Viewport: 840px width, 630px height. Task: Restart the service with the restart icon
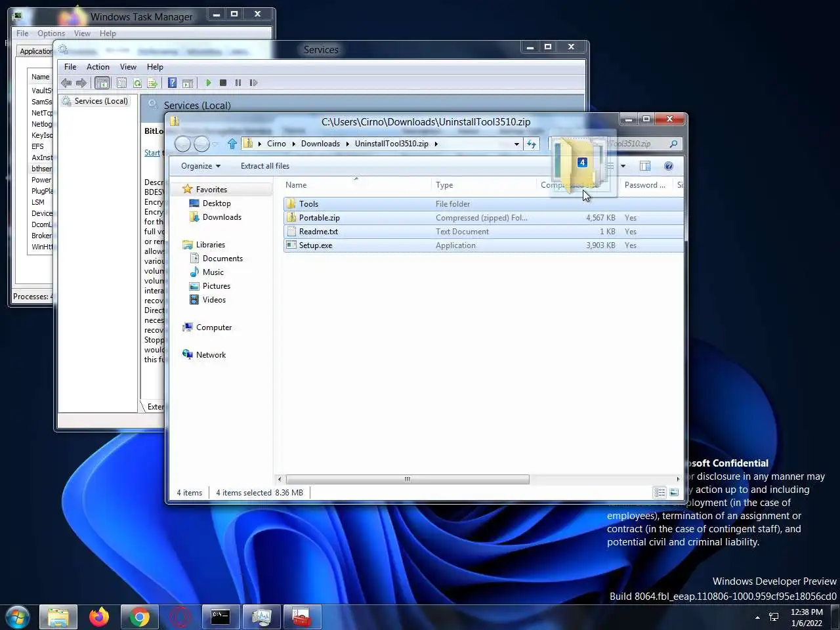(253, 83)
